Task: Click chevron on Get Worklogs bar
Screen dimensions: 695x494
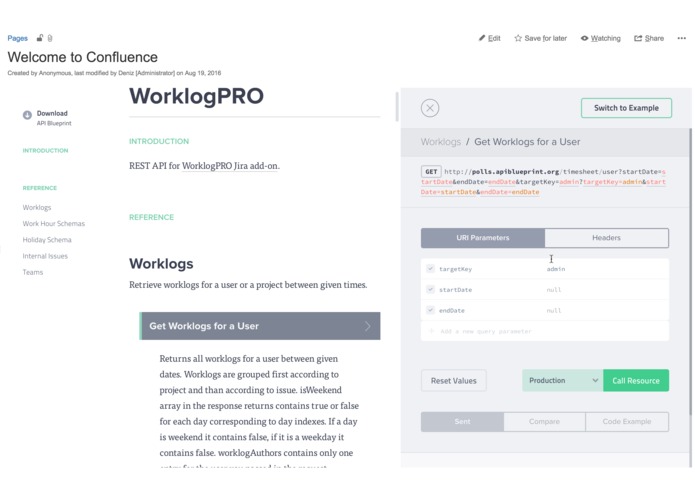Action: (367, 327)
